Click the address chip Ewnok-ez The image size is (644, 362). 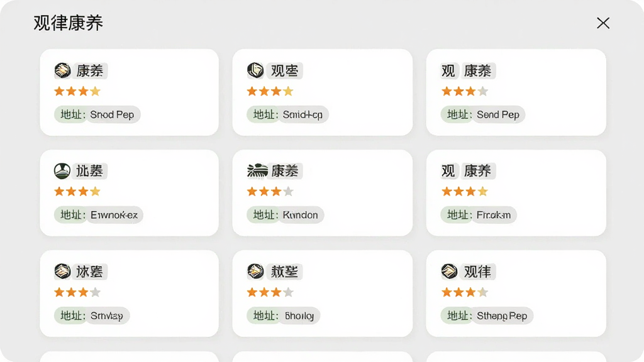tap(99, 215)
